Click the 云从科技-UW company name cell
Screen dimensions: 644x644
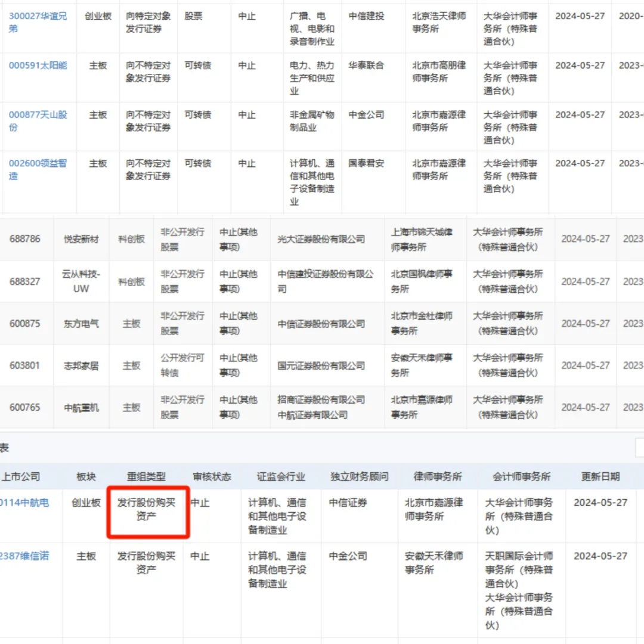tap(81, 281)
